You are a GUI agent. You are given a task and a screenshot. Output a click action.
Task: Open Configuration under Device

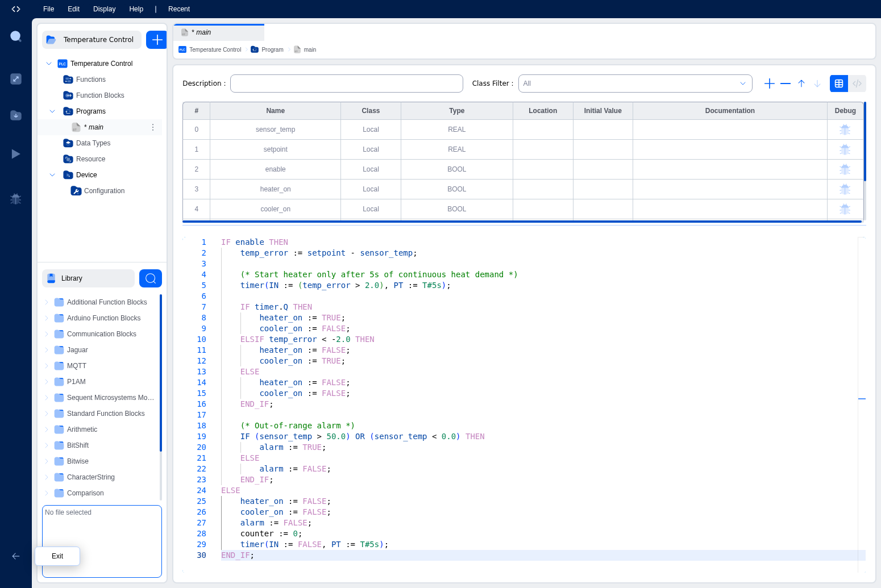[104, 191]
